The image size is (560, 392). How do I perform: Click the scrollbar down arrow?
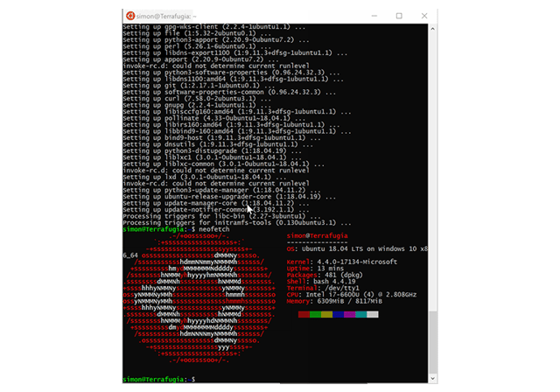(x=433, y=378)
